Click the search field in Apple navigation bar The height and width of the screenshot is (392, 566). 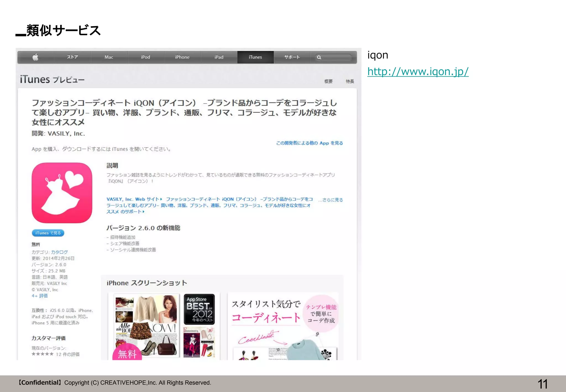click(x=334, y=58)
